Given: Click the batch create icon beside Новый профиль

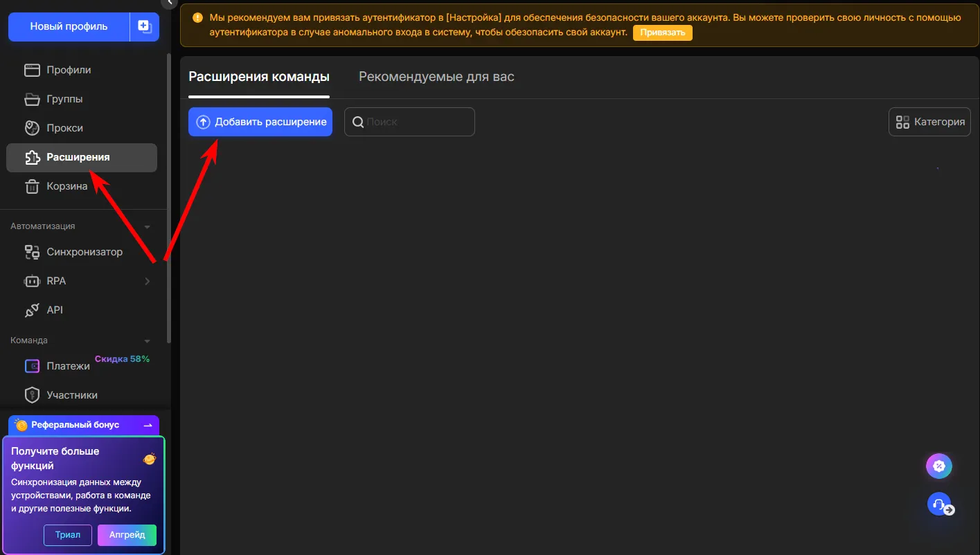Looking at the screenshot, I should (145, 26).
